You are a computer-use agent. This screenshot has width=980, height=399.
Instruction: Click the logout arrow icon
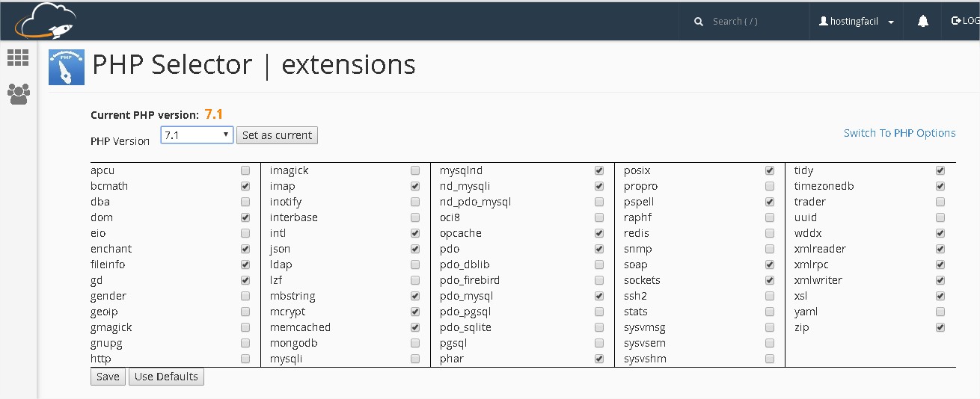(x=956, y=21)
